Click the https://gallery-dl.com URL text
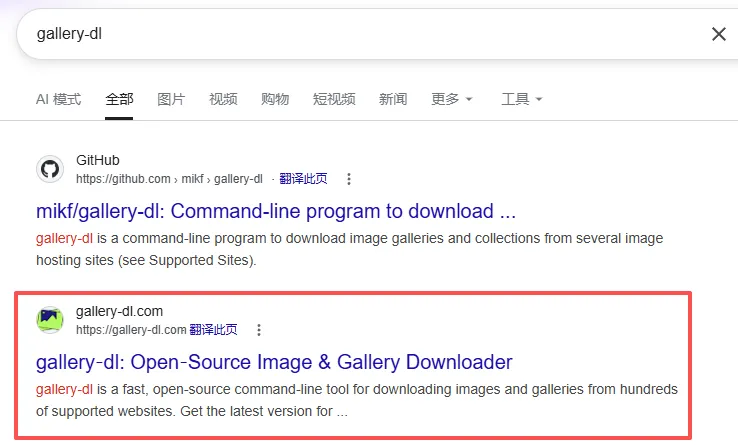Screen dimensions: 738x445 tap(131, 330)
